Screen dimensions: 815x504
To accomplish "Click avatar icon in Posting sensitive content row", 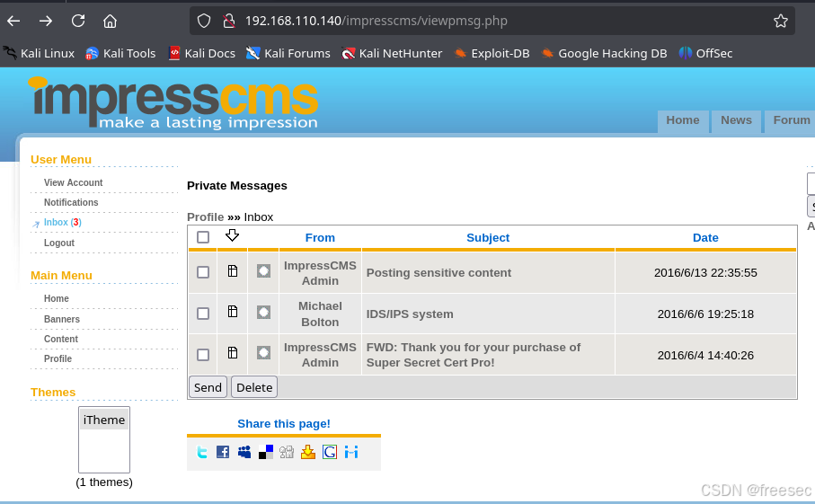I will coord(263,270).
